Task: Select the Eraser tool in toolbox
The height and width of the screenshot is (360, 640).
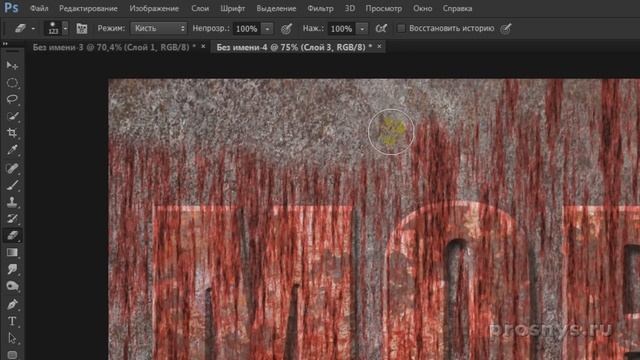Action: 12,236
